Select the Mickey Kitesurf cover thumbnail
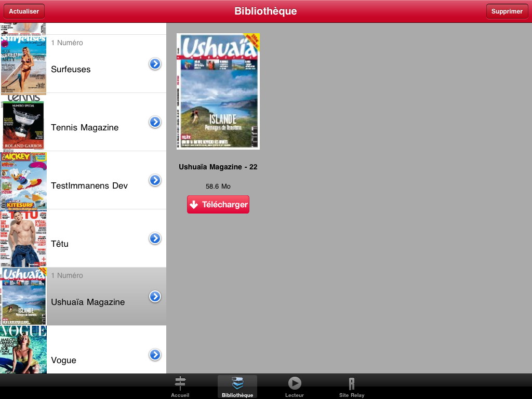The image size is (532, 399). tap(23, 180)
